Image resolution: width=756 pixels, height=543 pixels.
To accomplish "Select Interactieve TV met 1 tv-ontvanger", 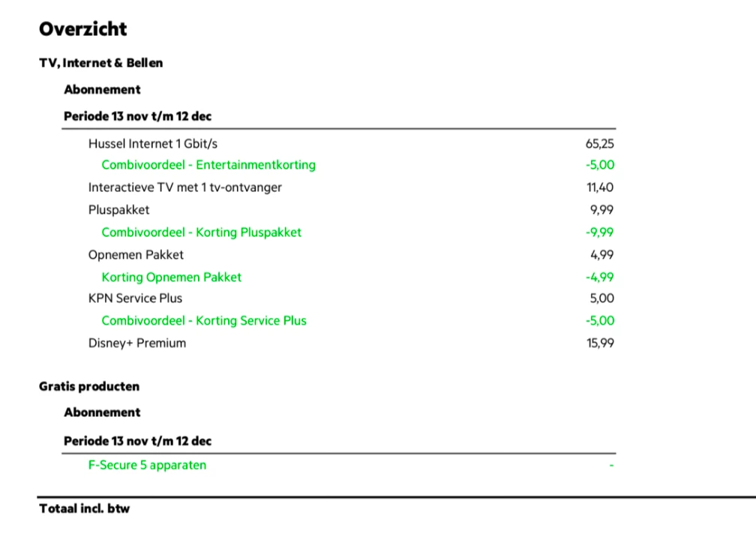I will [x=185, y=187].
